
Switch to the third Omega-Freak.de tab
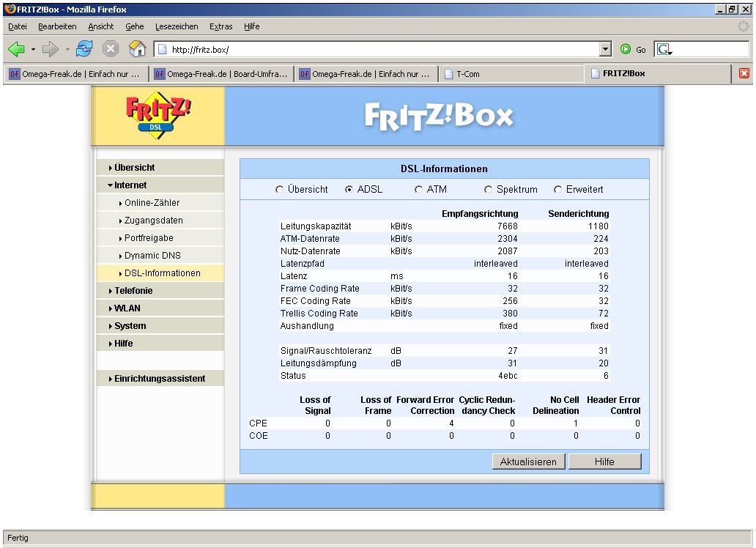coord(366,74)
